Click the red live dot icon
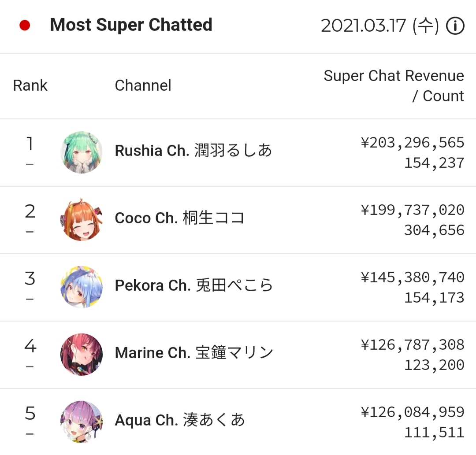476x455 pixels. [25, 25]
